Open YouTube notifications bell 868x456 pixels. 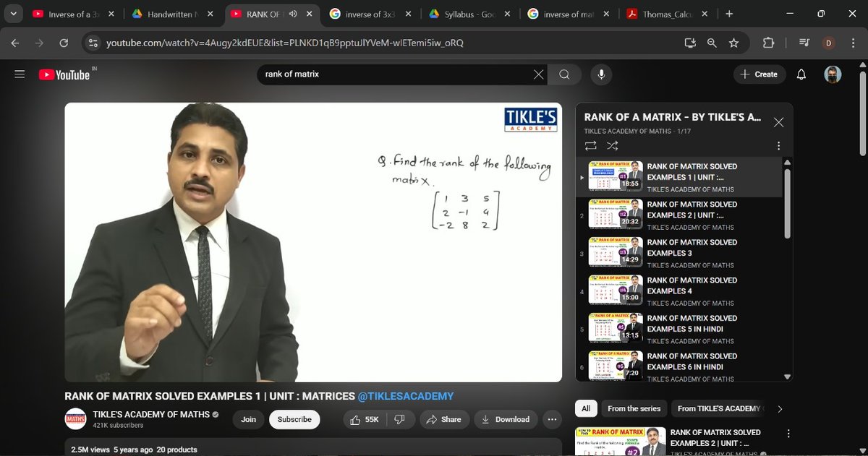(801, 74)
